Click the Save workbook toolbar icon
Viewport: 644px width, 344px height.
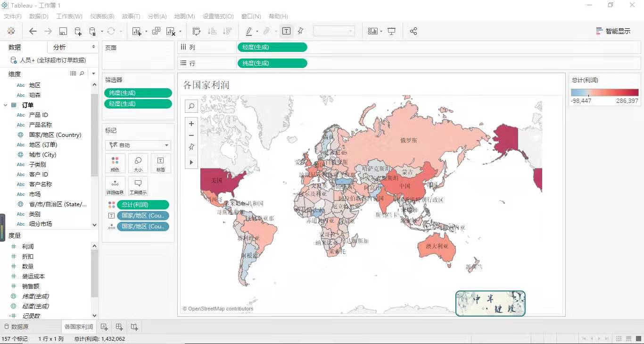coord(63,31)
